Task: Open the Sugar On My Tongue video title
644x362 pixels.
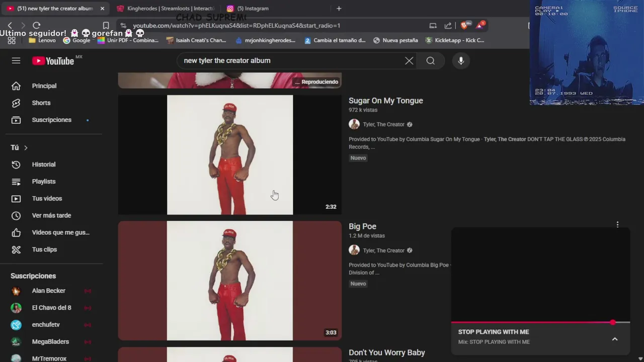Action: coord(386,101)
